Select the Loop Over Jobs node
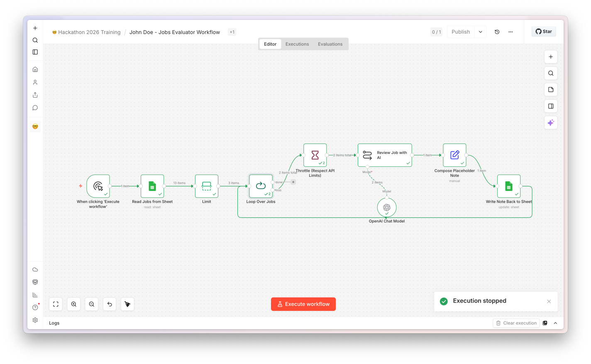This screenshot has height=364, width=591. 261,186
